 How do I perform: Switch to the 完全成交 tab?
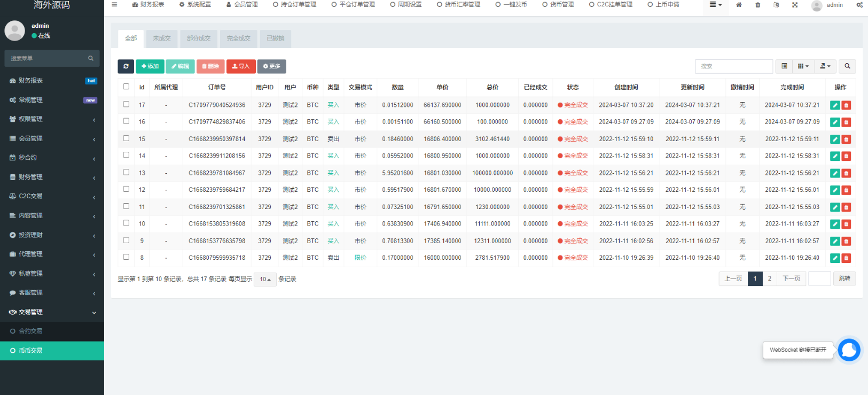[x=238, y=38]
